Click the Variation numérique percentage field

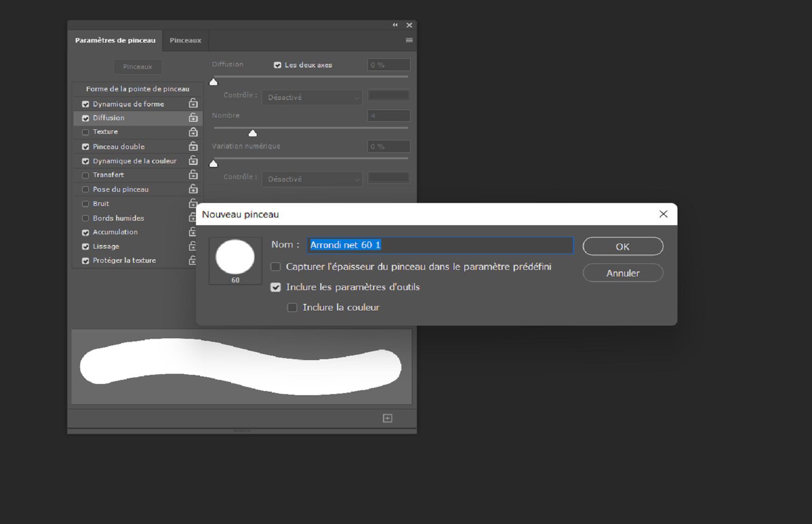[389, 147]
